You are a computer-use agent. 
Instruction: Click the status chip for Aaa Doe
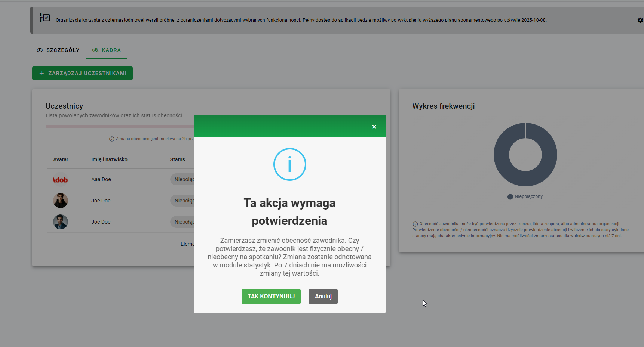(183, 179)
